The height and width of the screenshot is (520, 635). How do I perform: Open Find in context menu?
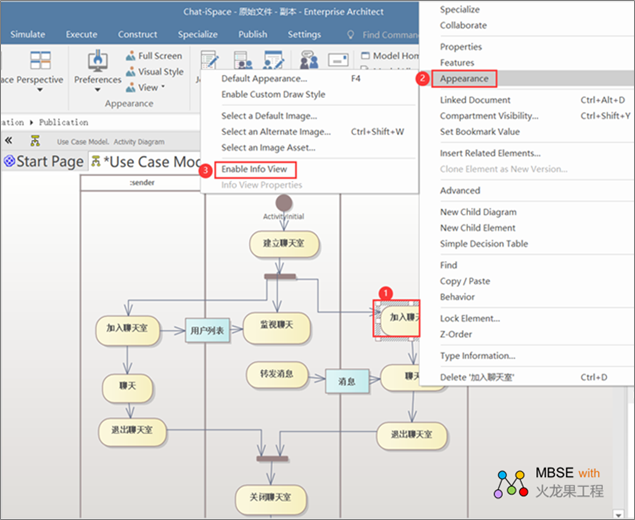pos(448,265)
